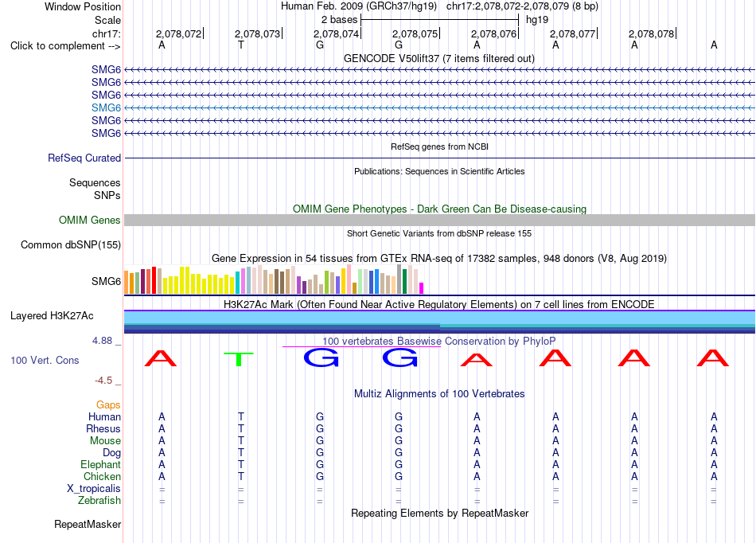The height and width of the screenshot is (543, 756).
Task: Click the Sequences track label
Action: (95, 183)
